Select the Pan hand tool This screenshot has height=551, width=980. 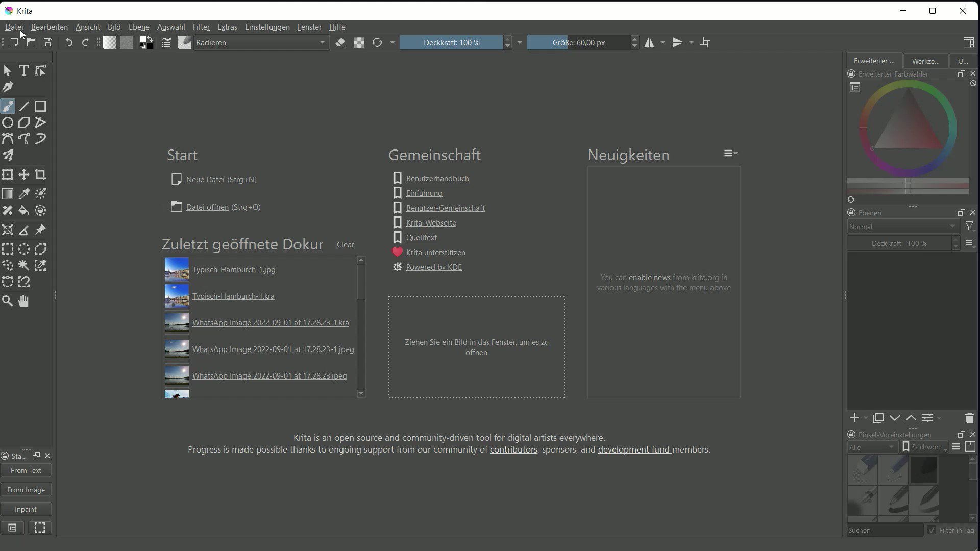(24, 302)
